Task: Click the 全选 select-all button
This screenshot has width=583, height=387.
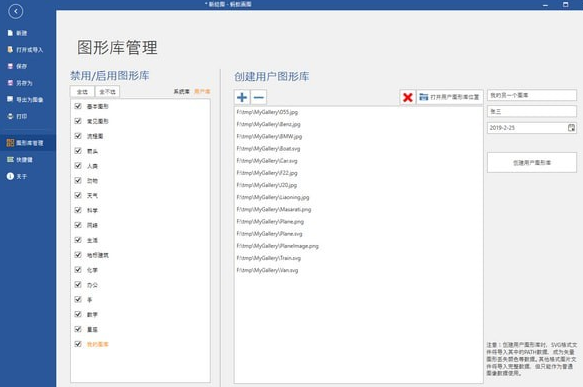Action: (x=82, y=91)
